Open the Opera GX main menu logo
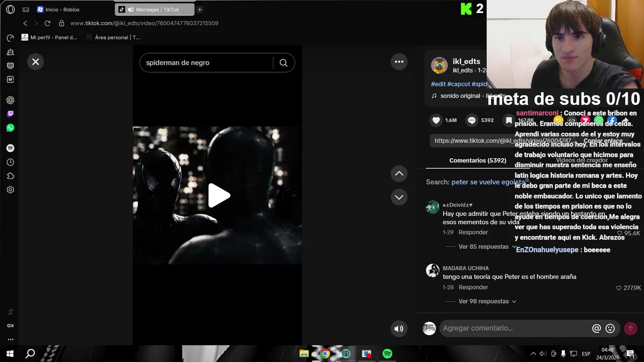Screen dimensions: 644x362 10,10
